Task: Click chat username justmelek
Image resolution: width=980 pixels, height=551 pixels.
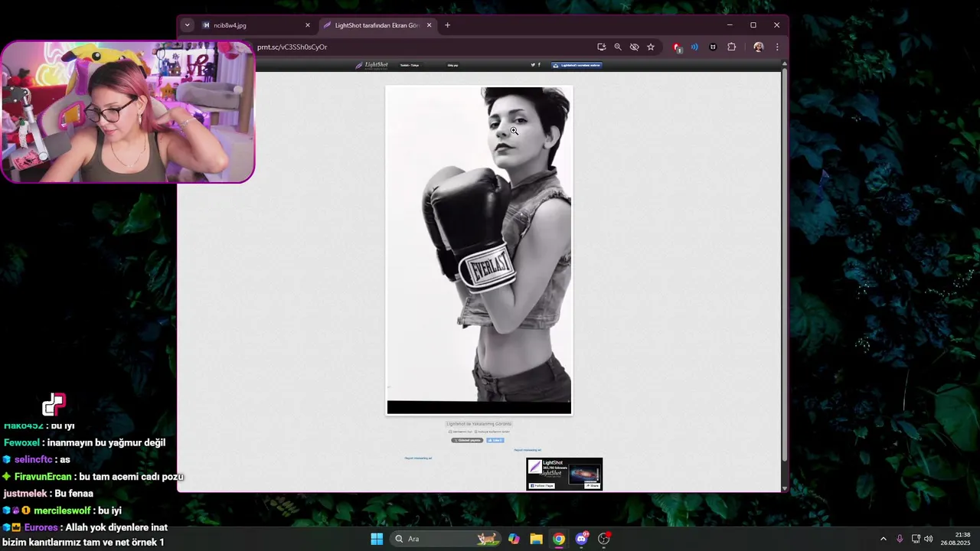Action: (x=25, y=494)
